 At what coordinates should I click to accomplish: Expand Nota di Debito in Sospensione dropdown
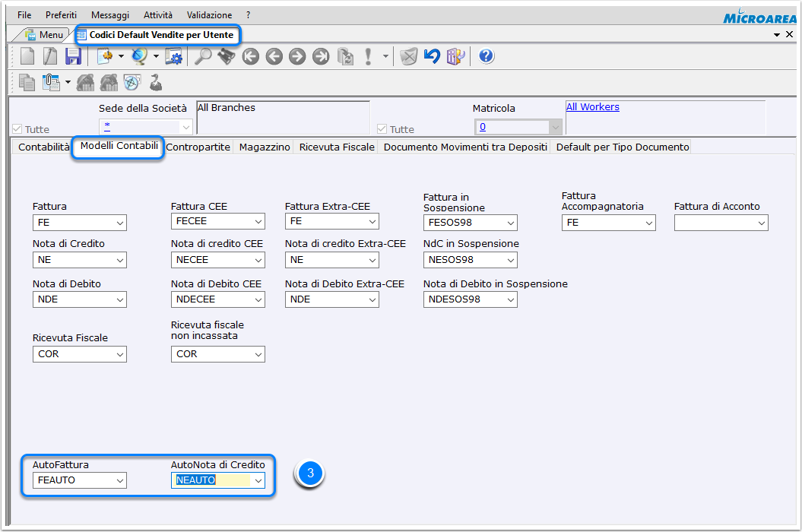[x=510, y=299]
